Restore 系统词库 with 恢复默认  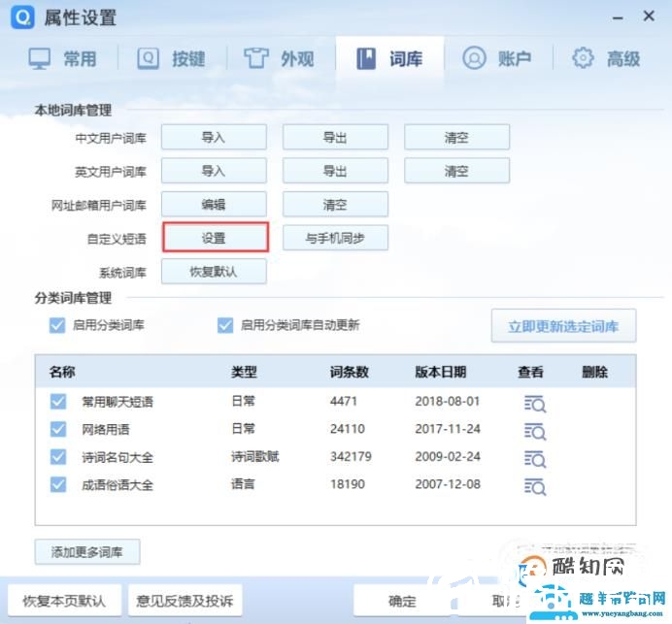click(214, 271)
